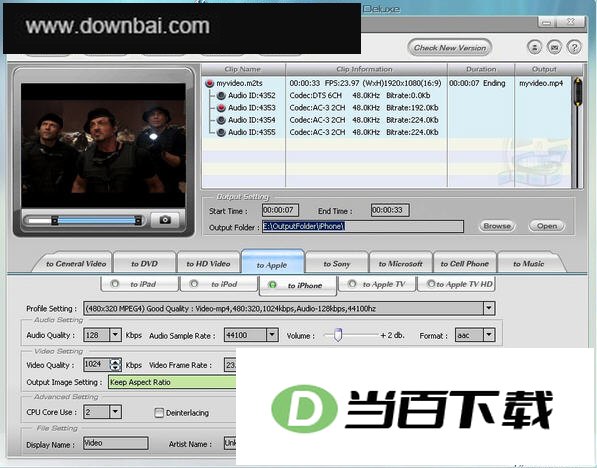Toggle the red marker beside myvideo.m2ts
The height and width of the screenshot is (468, 597).
coord(209,83)
